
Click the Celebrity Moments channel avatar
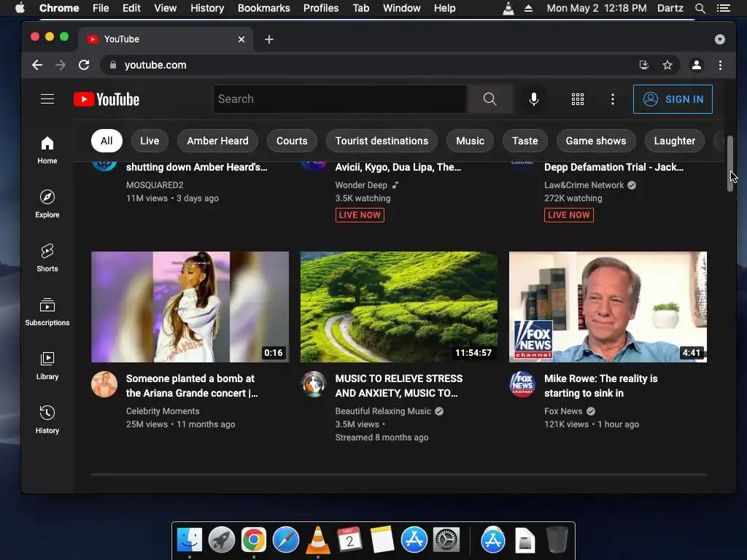pos(104,384)
